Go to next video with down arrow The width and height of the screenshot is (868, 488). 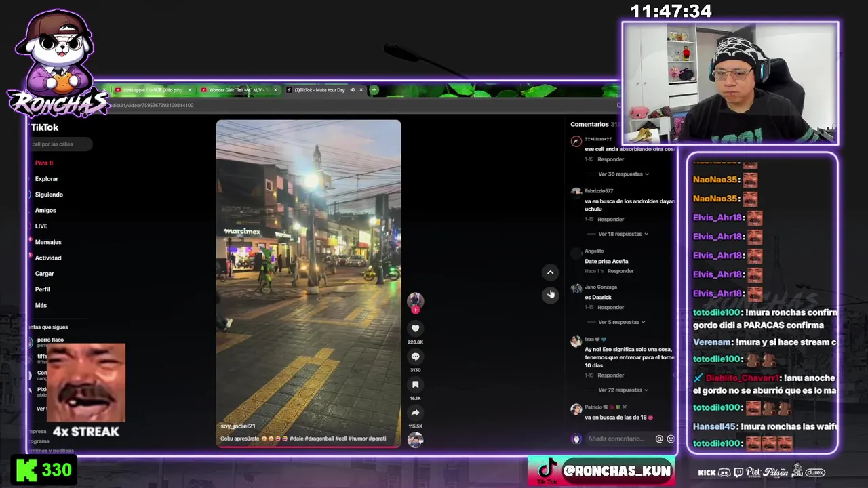tap(550, 294)
